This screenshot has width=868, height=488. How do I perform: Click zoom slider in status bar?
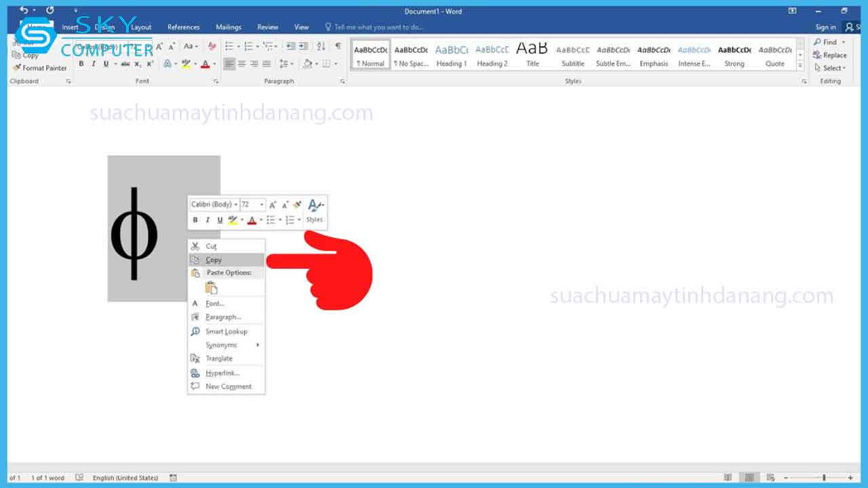tap(824, 478)
